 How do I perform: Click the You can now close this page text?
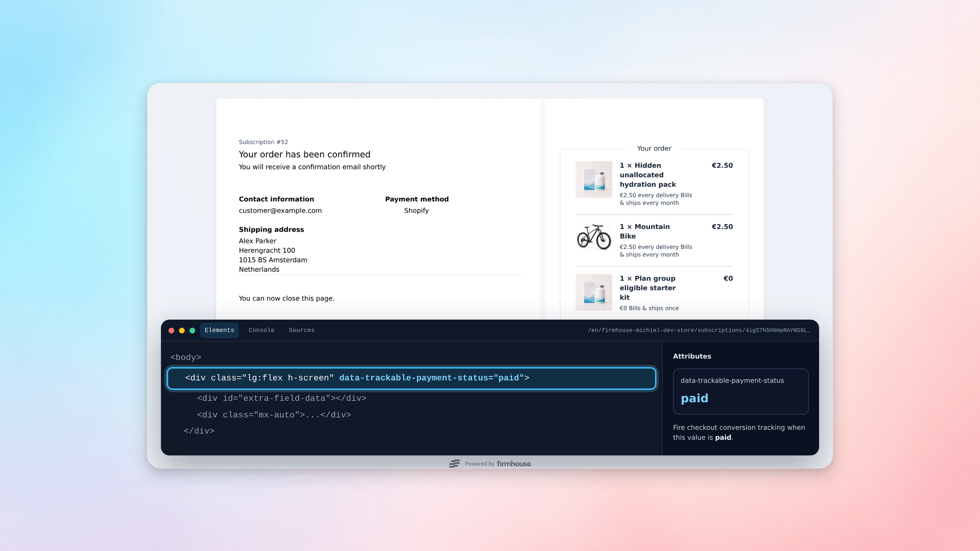[287, 298]
